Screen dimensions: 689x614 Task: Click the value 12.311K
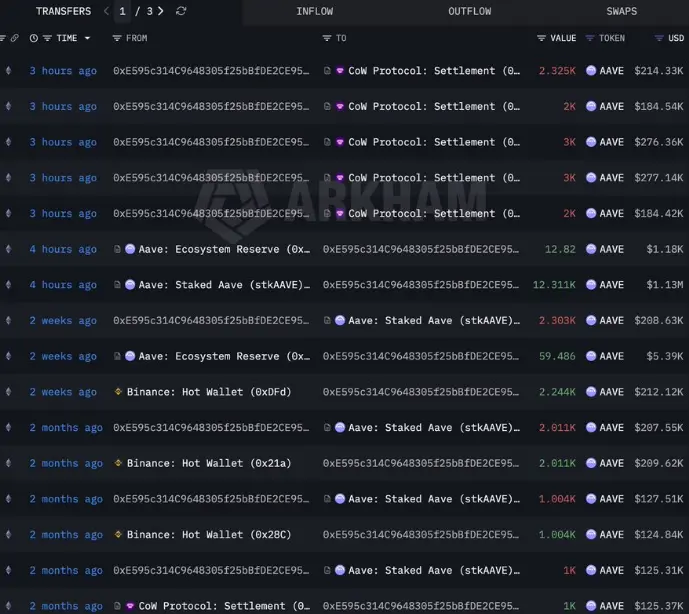coord(554,285)
